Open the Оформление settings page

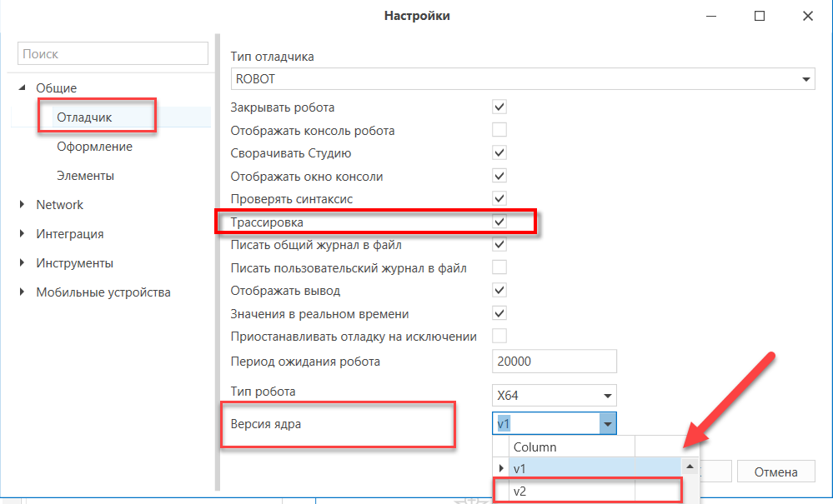(x=94, y=147)
